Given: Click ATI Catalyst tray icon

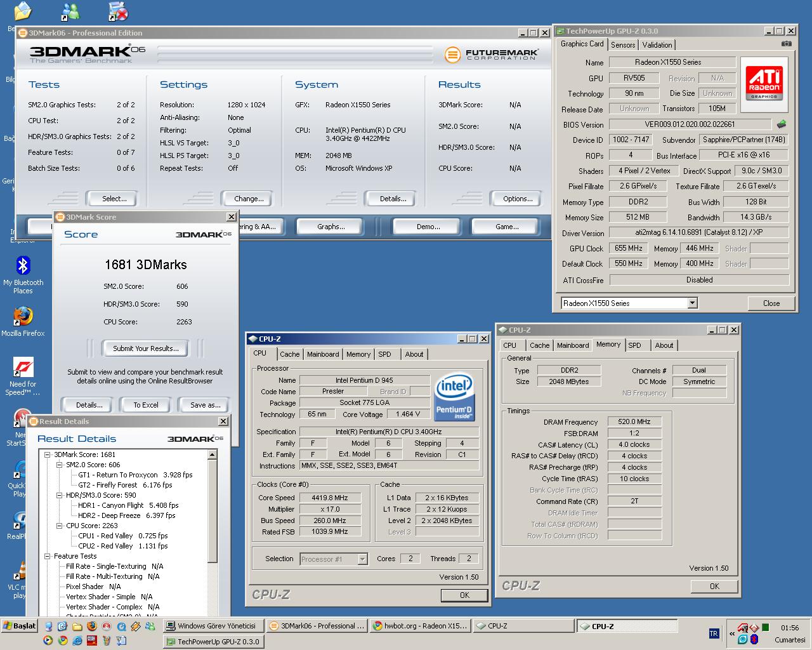Looking at the screenshot, I should [x=742, y=628].
